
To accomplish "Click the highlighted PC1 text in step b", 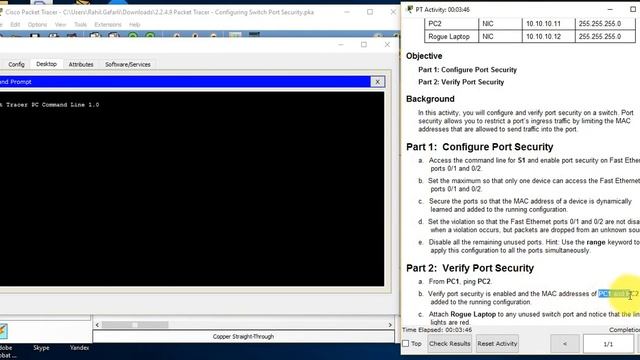I will [604, 294].
